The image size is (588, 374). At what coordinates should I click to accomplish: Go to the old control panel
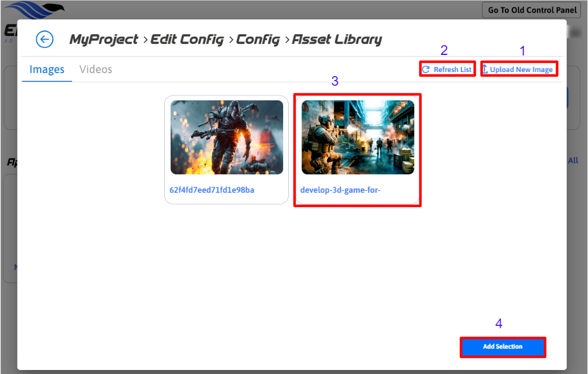(532, 10)
